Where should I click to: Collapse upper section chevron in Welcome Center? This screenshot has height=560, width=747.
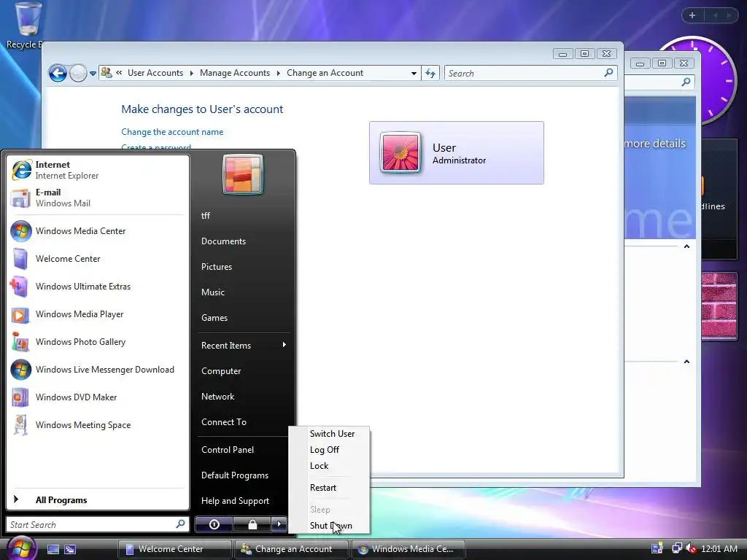coord(686,246)
